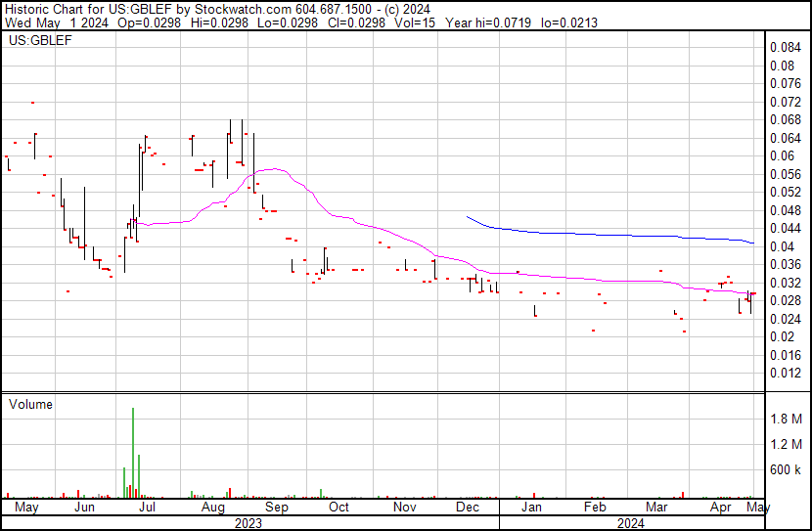Image resolution: width=812 pixels, height=531 pixels.
Task: Click the 600 k volume axis label
Action: [785, 469]
